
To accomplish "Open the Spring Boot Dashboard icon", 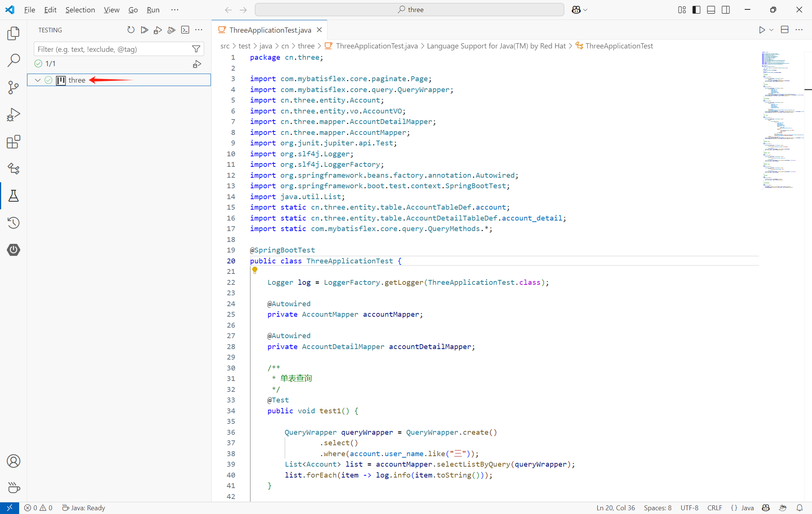I will (x=14, y=250).
